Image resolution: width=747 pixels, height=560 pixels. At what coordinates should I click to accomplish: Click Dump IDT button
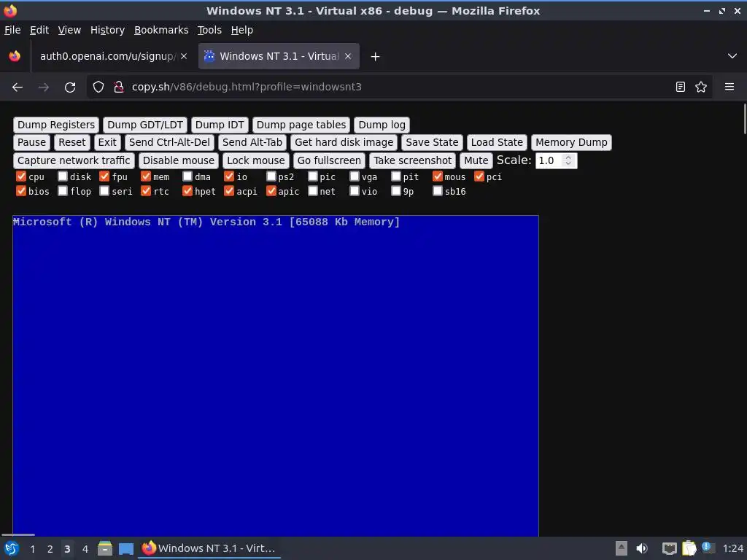pyautogui.click(x=220, y=125)
